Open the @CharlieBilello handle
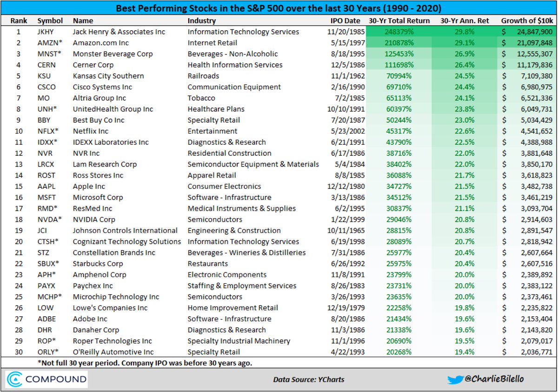The image size is (558, 392). 495,379
